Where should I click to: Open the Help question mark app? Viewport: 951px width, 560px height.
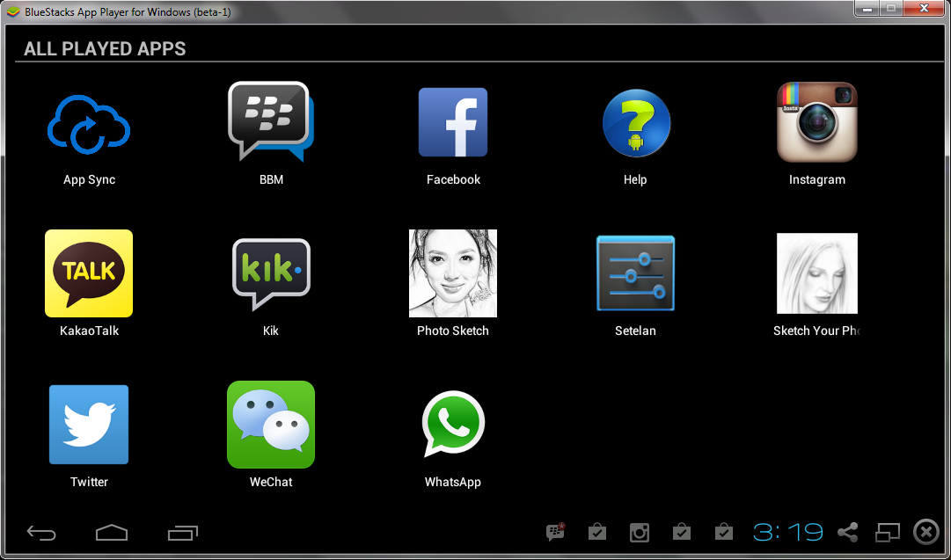[636, 123]
